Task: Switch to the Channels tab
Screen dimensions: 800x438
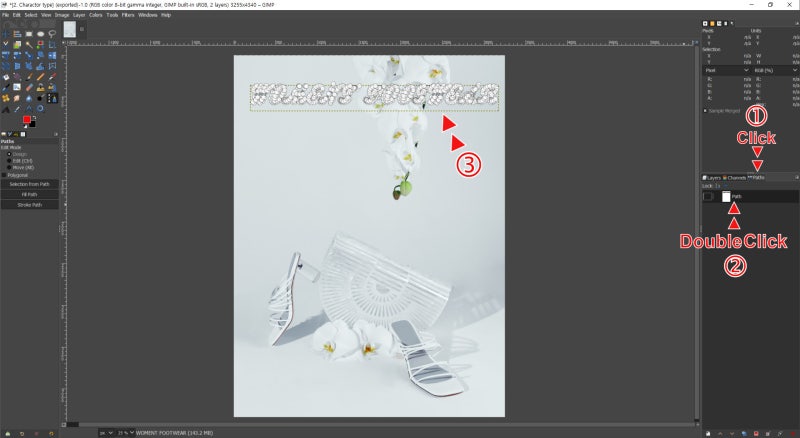Action: point(735,178)
